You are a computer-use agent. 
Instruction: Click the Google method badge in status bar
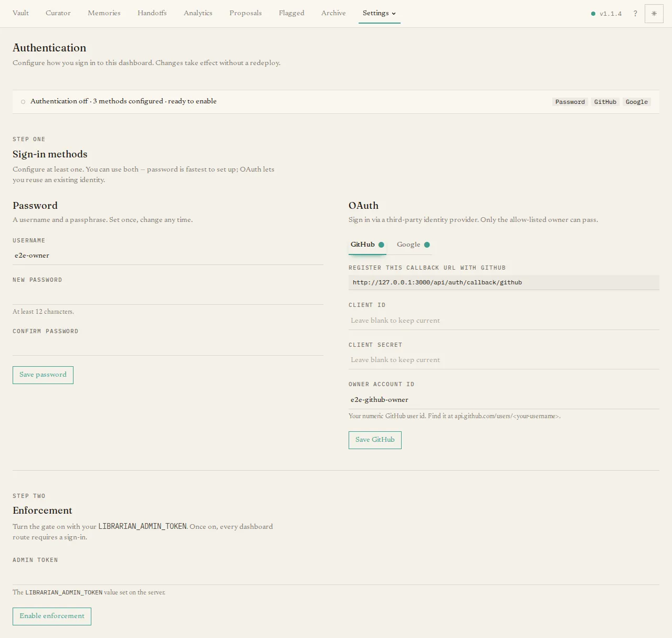click(637, 102)
